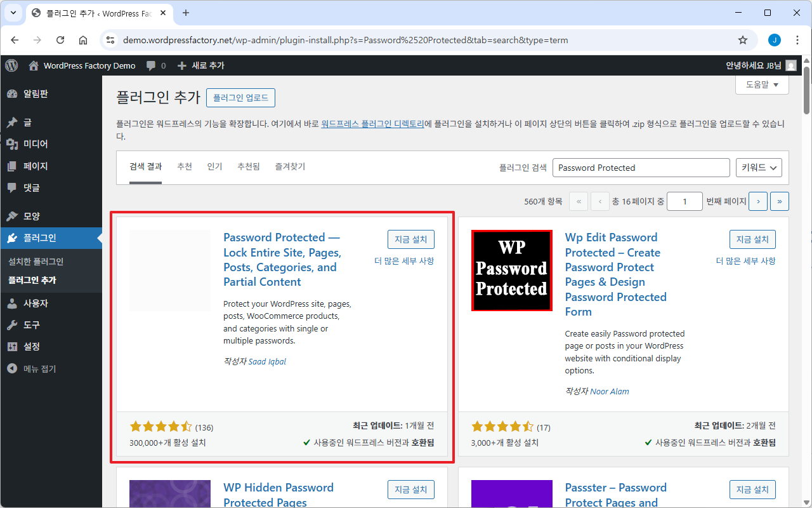Open the 키워드 search type dropdown
Viewport: 812px width, 508px height.
point(759,168)
